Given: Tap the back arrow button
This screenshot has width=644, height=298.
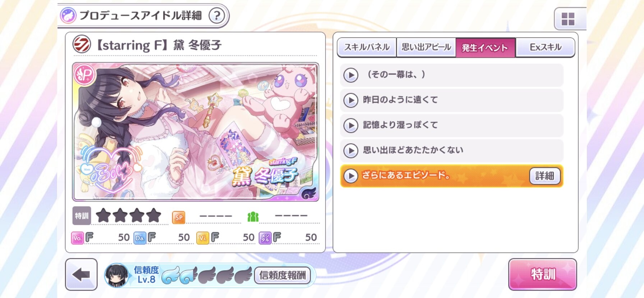Looking at the screenshot, I should point(81,275).
